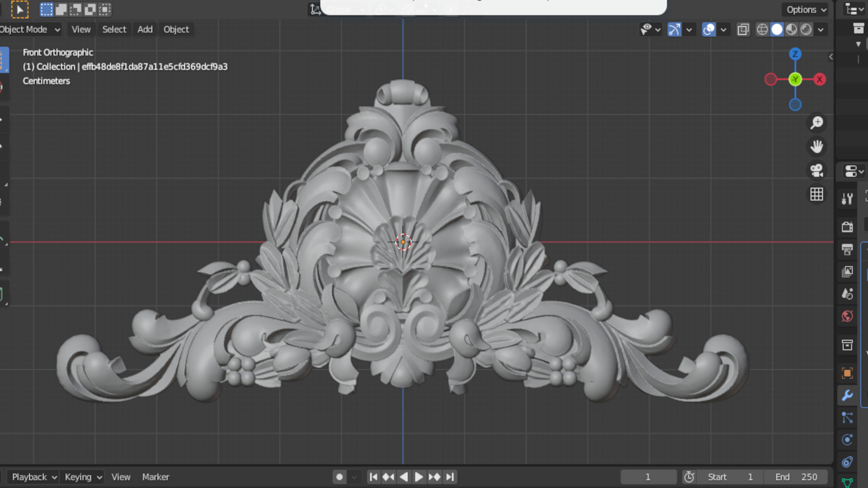The image size is (868, 488).
Task: Switch to Solid shading
Action: click(777, 29)
